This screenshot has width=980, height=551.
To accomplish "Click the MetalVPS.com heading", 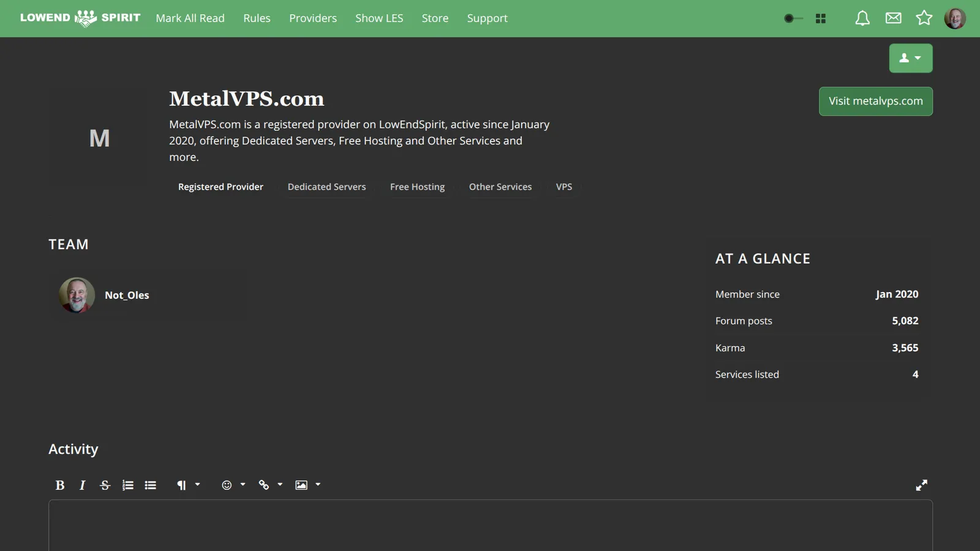I will 246,99.
